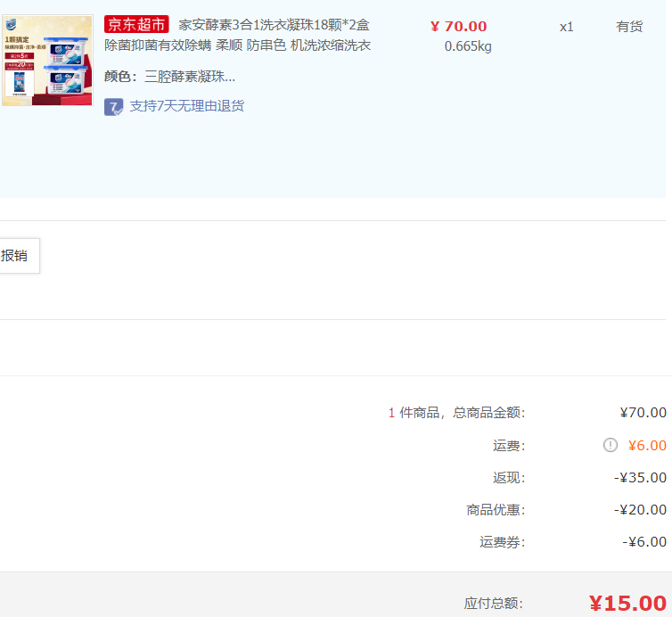The image size is (672, 617).
Task: Click the 7-day return shield icon
Action: pyautogui.click(x=113, y=107)
